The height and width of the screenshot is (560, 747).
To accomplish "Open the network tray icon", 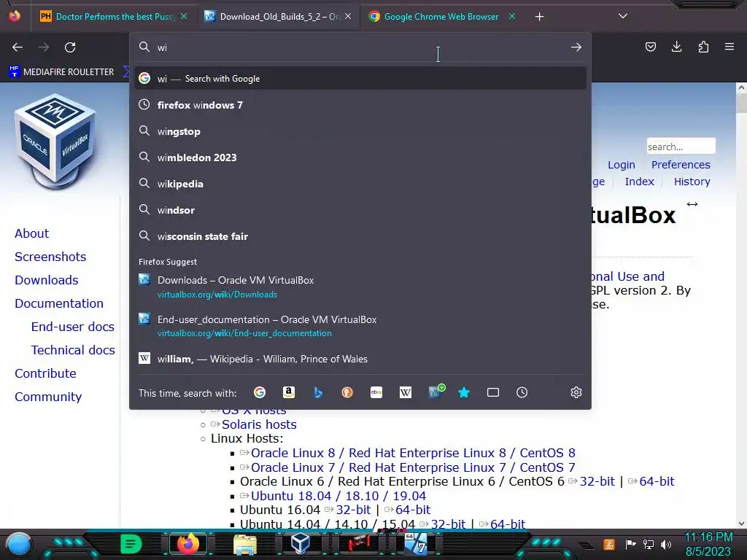I will [649, 544].
